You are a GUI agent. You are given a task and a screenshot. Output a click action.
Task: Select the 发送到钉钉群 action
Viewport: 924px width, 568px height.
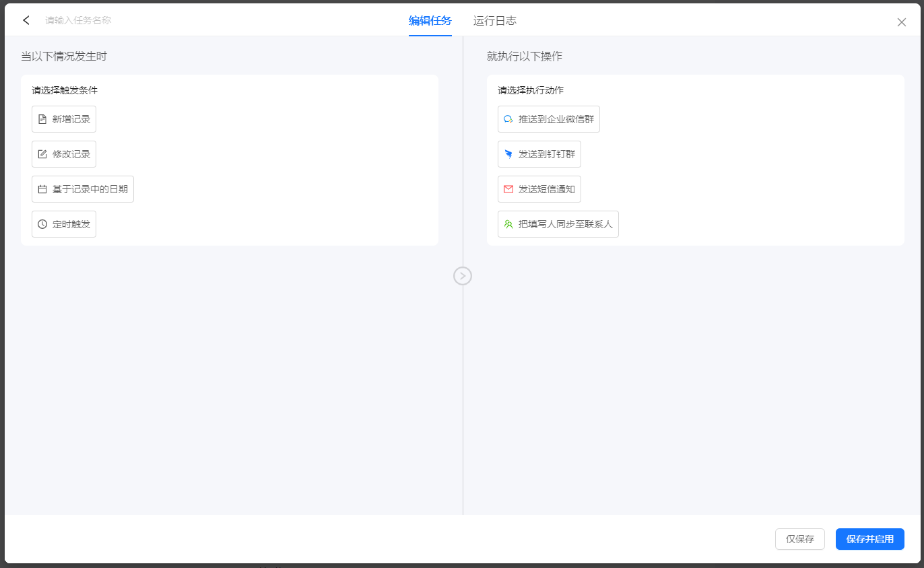click(539, 154)
